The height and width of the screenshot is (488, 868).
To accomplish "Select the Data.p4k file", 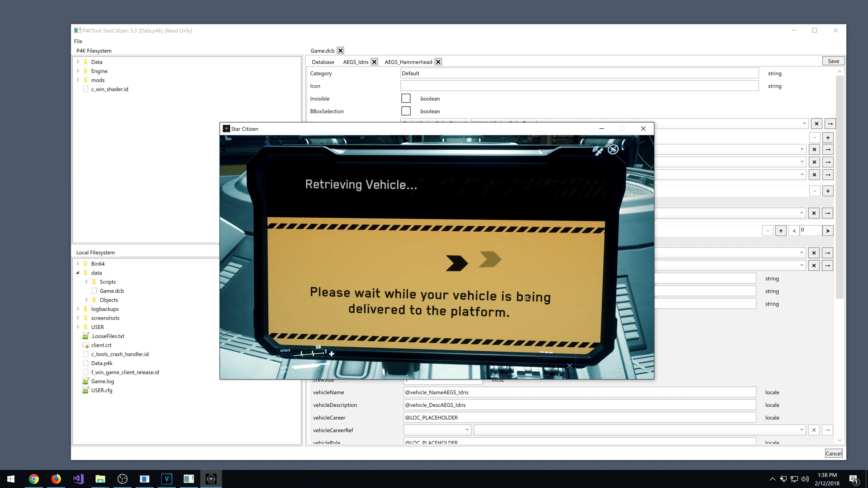I will 102,363.
